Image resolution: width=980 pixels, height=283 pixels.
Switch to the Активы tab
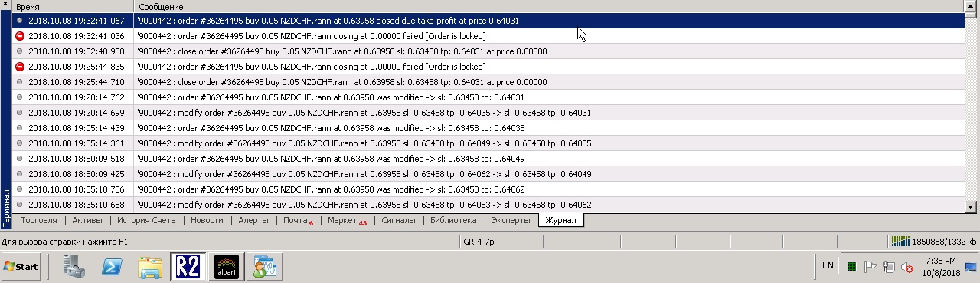87,220
